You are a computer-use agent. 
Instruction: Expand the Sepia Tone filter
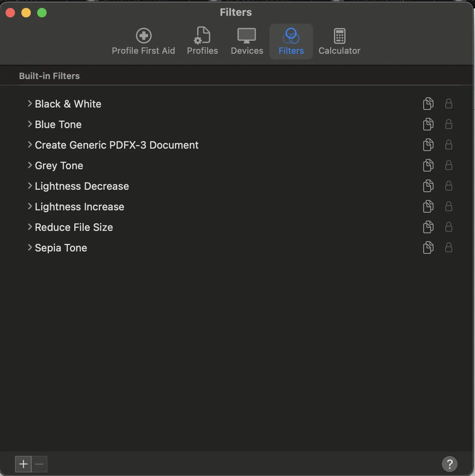point(30,247)
